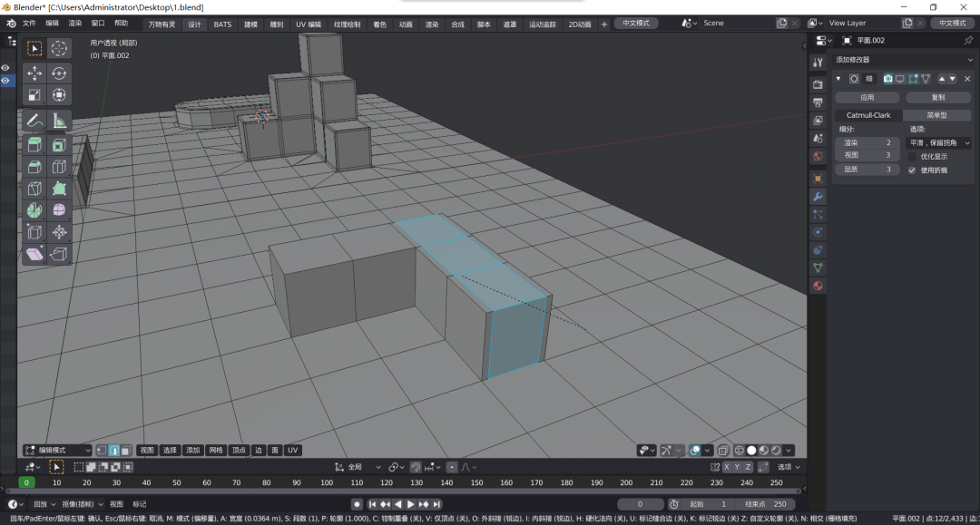
Task: Switch to the UV 编辑 workspace tab
Action: click(x=309, y=24)
